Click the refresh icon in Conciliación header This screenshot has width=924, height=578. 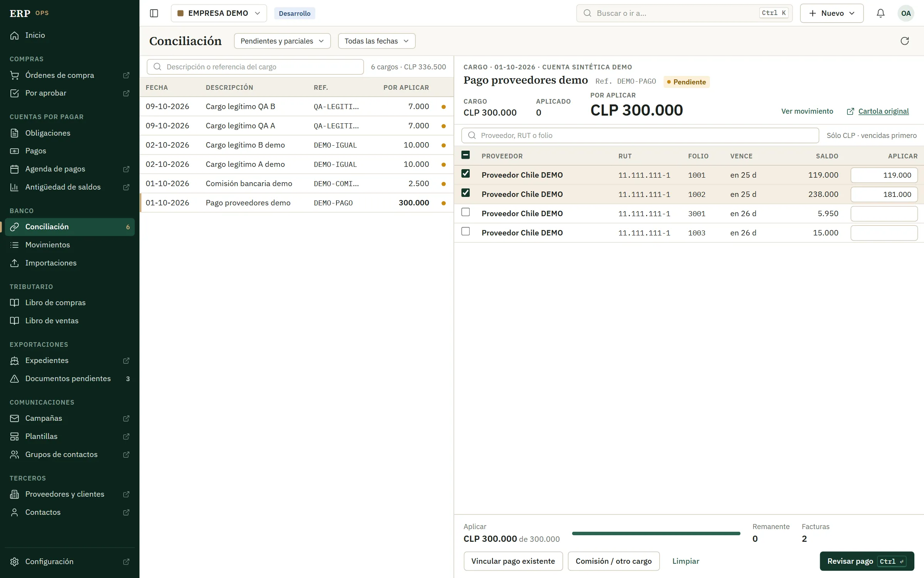tap(905, 41)
